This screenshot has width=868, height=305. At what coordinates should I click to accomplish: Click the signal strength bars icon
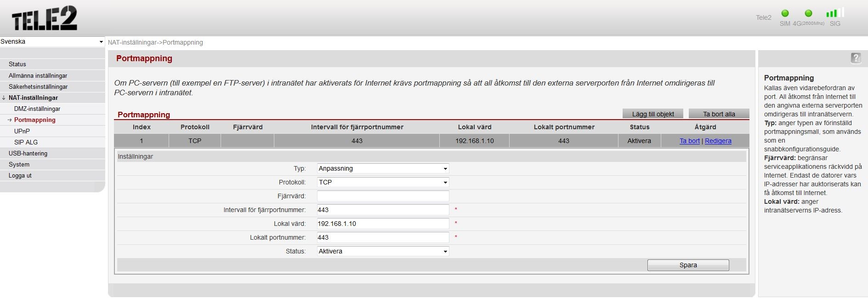(x=835, y=13)
